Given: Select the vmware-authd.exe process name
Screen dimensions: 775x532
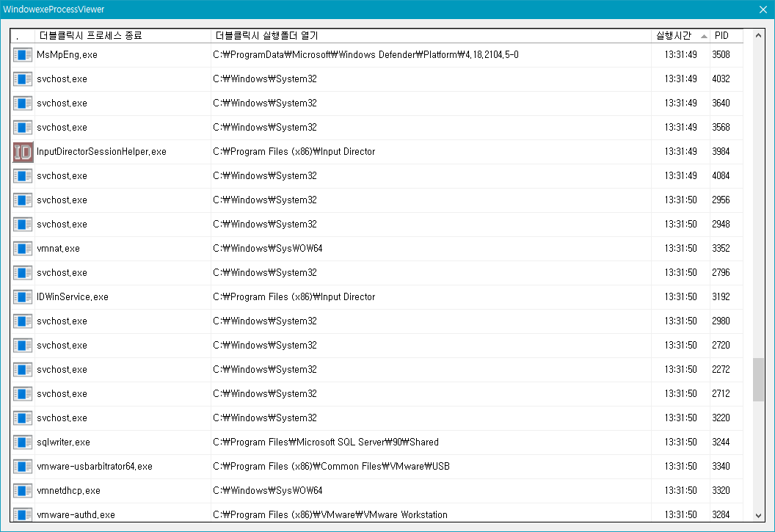Looking at the screenshot, I should [x=76, y=514].
